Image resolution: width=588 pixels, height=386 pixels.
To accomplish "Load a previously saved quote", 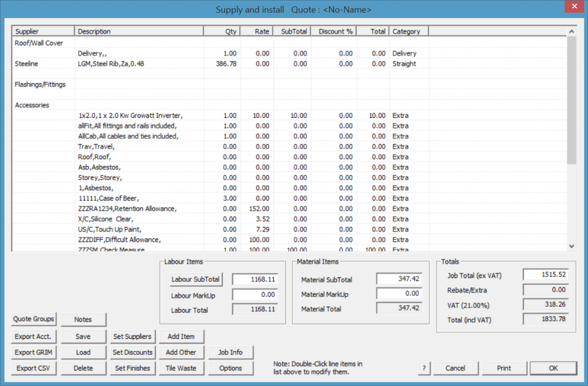I will [x=83, y=352].
